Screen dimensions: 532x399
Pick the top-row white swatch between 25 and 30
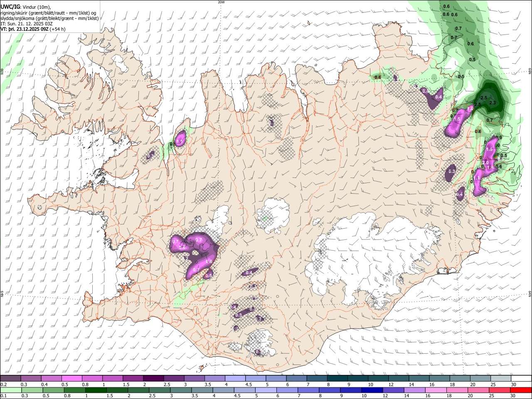501,378
